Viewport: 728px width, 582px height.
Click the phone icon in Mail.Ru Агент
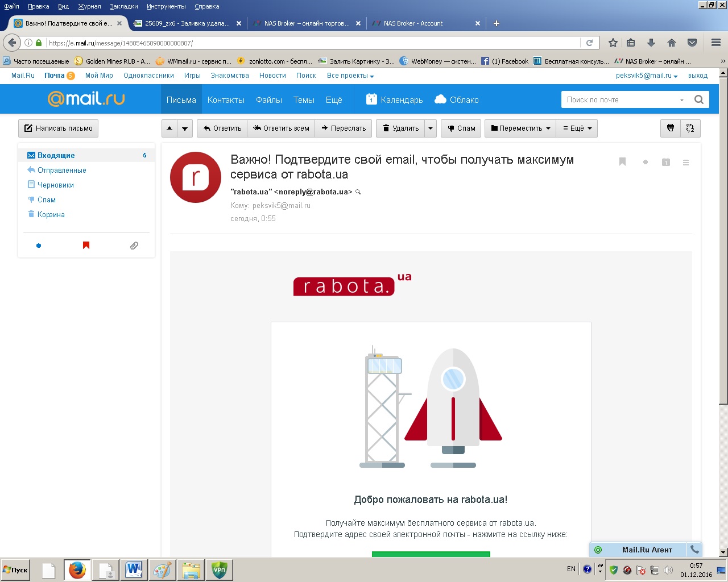[694, 550]
